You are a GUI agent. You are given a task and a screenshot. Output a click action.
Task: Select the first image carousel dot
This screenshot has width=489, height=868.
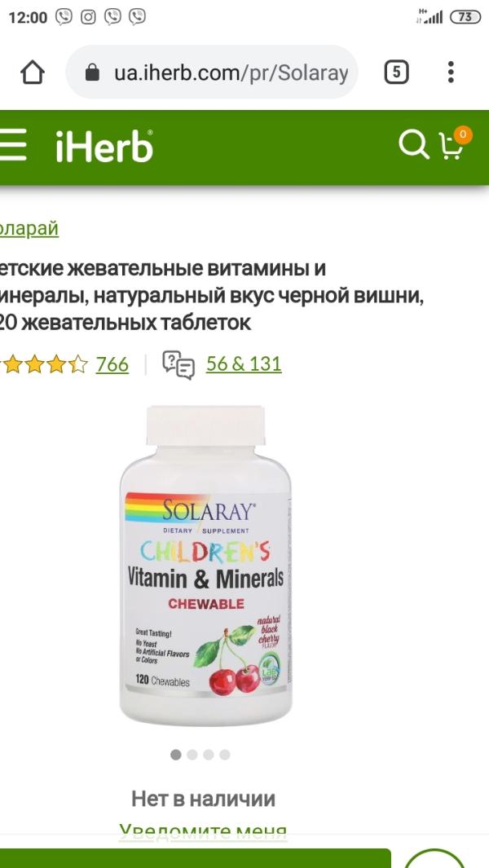pyautogui.click(x=176, y=755)
